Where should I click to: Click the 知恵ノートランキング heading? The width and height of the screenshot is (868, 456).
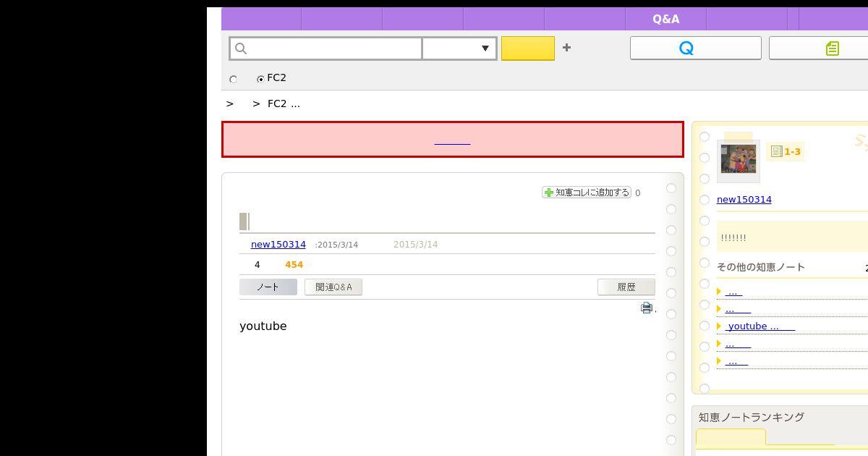coord(752,417)
